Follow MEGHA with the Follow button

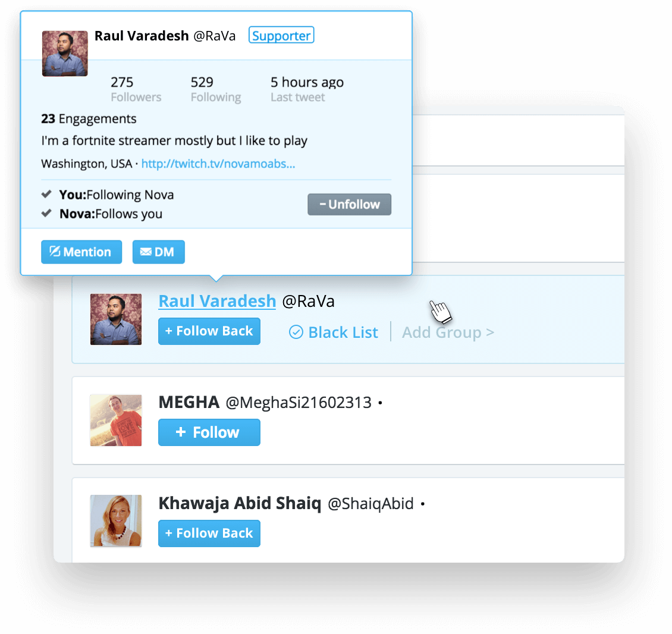click(209, 432)
